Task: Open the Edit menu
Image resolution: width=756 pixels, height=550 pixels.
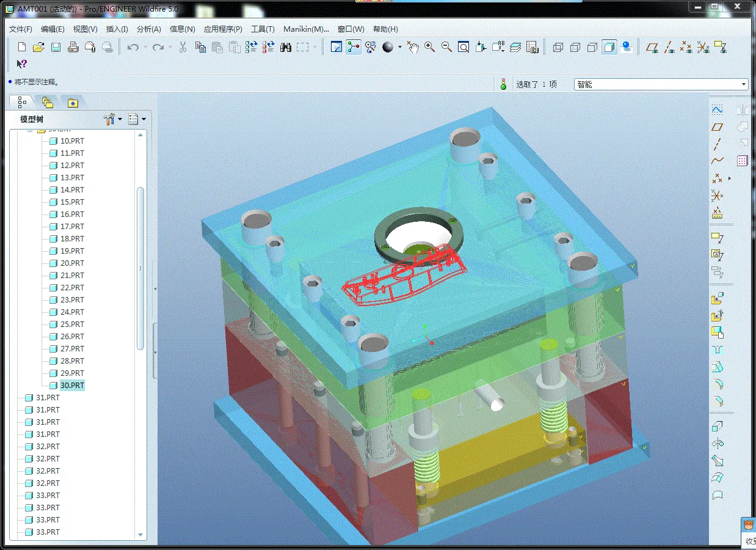Action: click(x=53, y=29)
